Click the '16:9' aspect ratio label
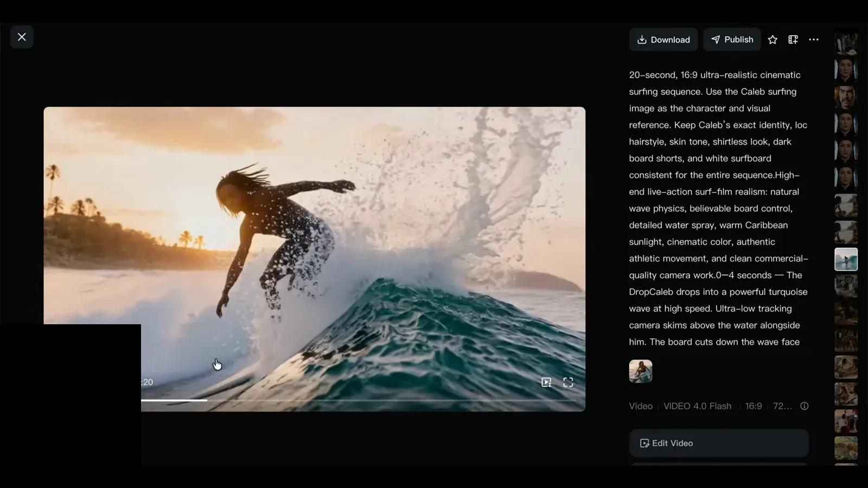This screenshot has height=488, width=868. point(754,406)
